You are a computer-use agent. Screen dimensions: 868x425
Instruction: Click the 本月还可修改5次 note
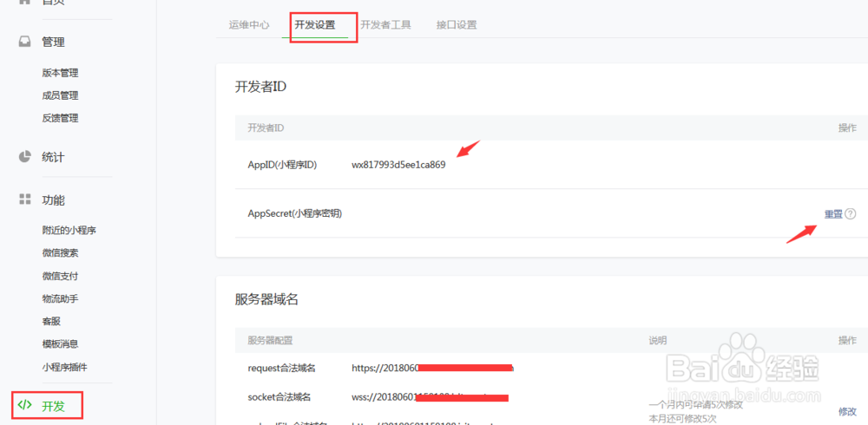coord(682,418)
